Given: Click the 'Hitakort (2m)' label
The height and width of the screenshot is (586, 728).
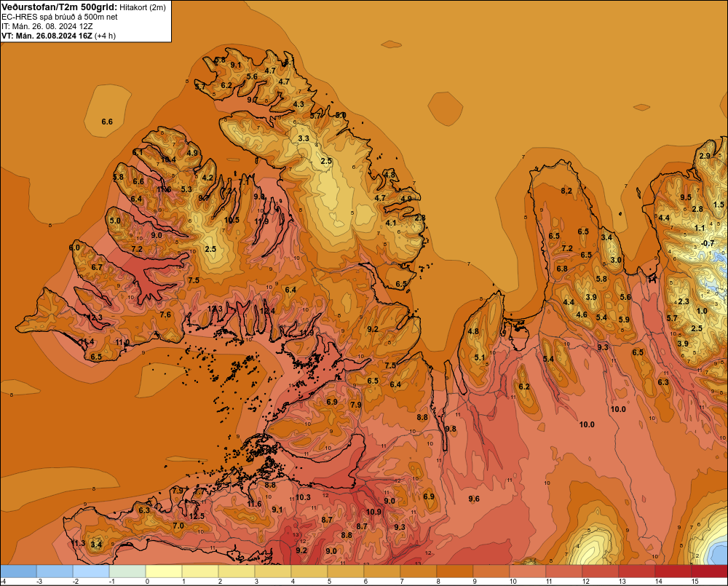Looking at the screenshot, I should (x=143, y=7).
